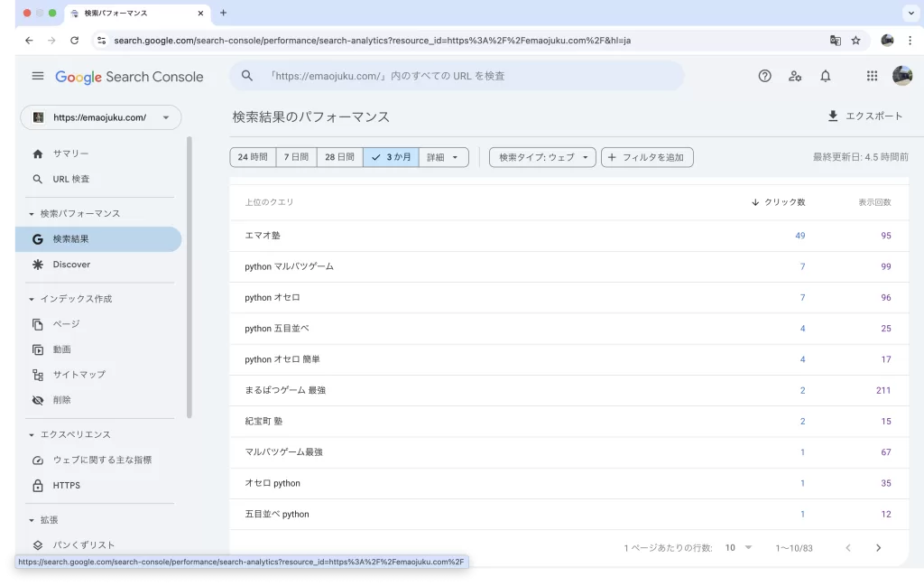The image size is (924, 586).
Task: Open users and settings icon
Action: pos(795,76)
